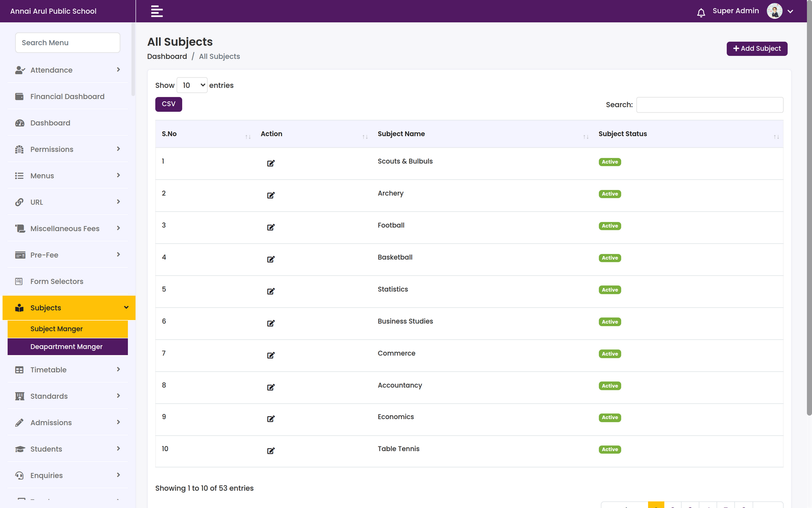Expand the Standards chevron

tap(118, 396)
